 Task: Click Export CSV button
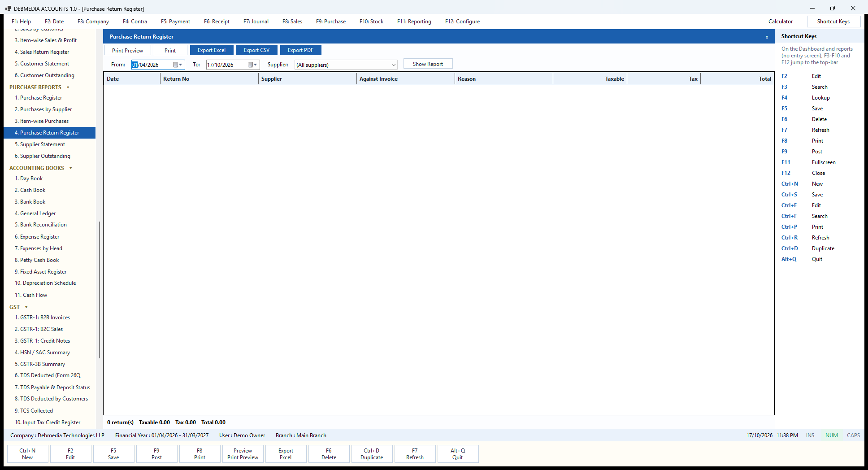click(x=257, y=50)
